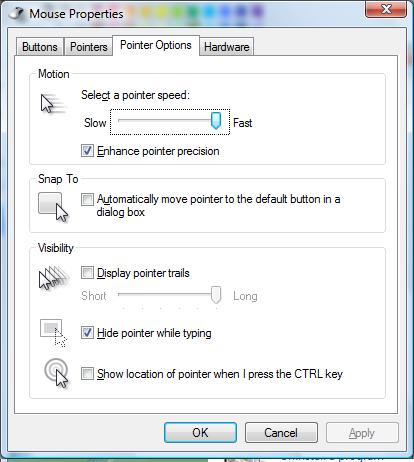
Task: Enable Display pointer trails checkbox
Action: (87, 273)
